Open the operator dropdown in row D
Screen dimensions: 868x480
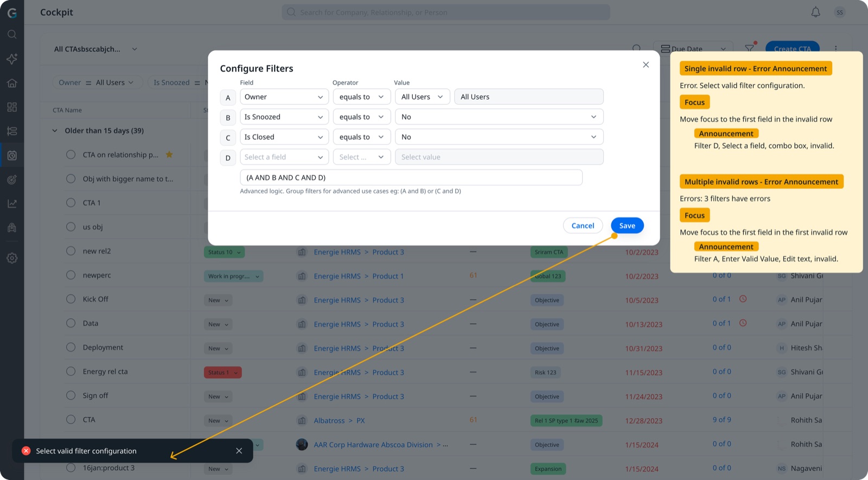click(361, 157)
